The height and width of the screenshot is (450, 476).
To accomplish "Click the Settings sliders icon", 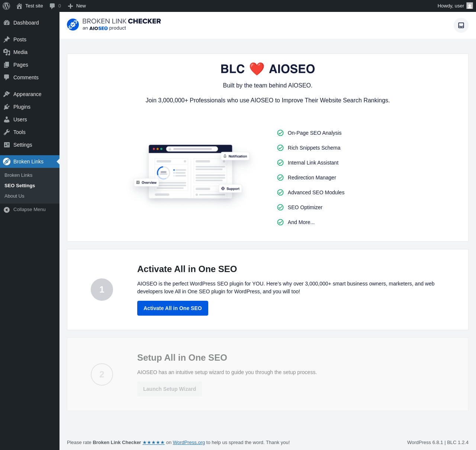I will (x=7, y=145).
